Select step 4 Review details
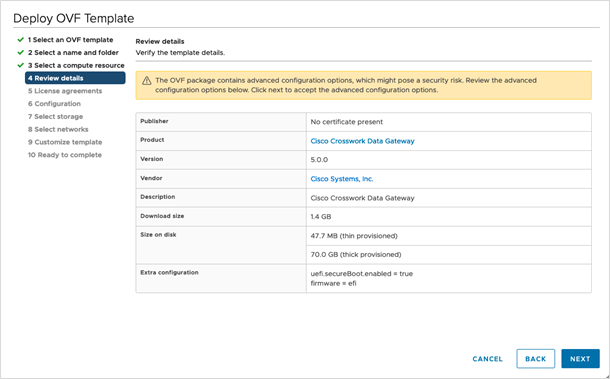The width and height of the screenshot is (610, 379). (75, 78)
